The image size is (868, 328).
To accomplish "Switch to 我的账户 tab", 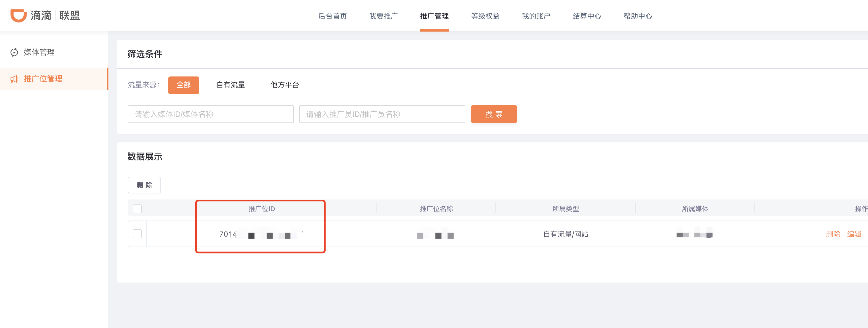I will point(536,16).
